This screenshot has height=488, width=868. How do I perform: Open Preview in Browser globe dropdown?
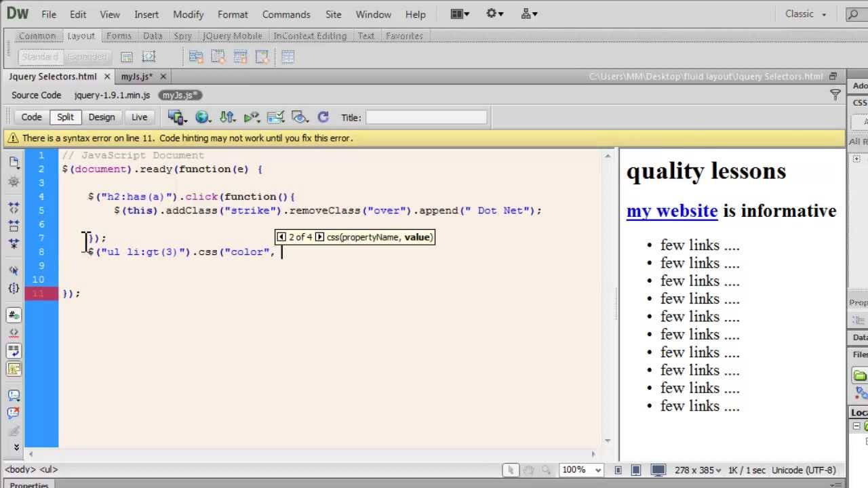pos(203,117)
